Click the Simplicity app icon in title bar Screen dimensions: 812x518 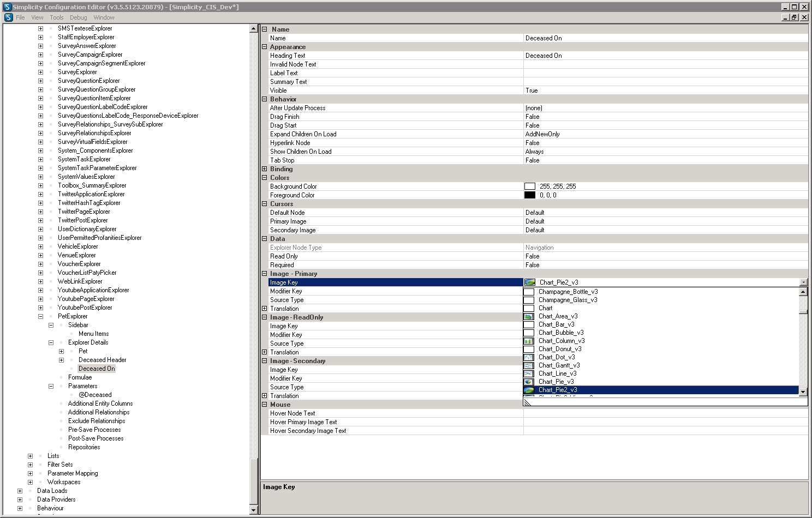[x=7, y=7]
